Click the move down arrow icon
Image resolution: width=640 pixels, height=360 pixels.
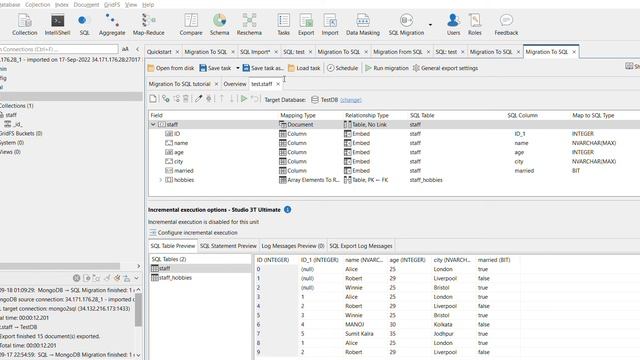point(231,99)
